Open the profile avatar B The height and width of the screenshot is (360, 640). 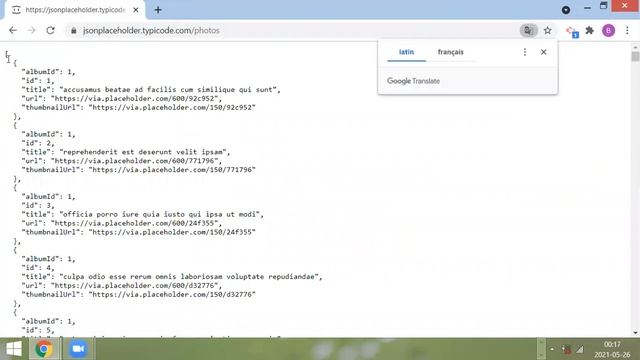pyautogui.click(x=608, y=31)
